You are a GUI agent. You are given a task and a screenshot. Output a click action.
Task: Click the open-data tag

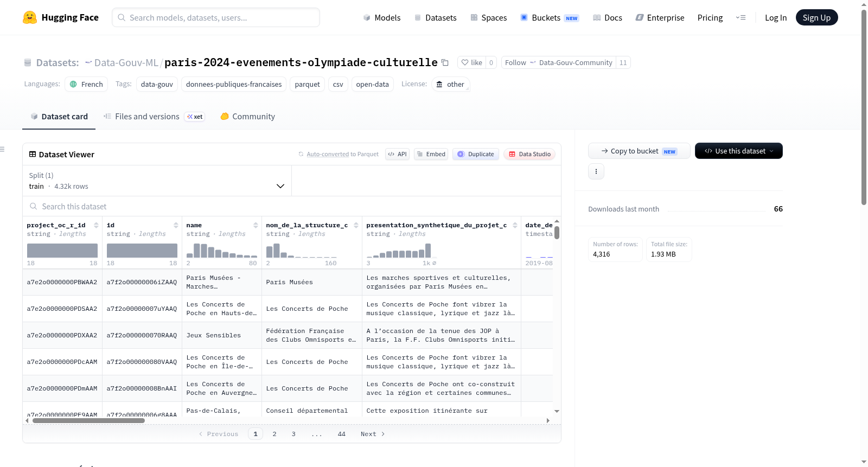pyautogui.click(x=372, y=84)
